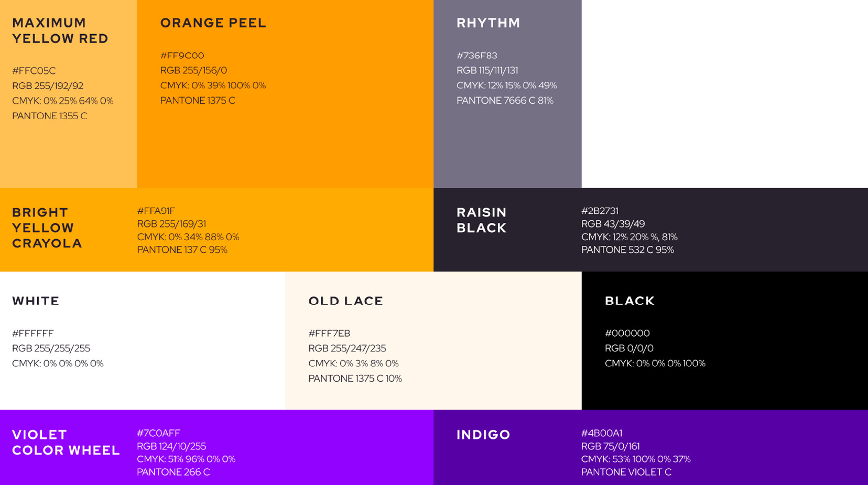The image size is (868, 485).
Task: Click the hex code #FFC05C
Action: [34, 71]
